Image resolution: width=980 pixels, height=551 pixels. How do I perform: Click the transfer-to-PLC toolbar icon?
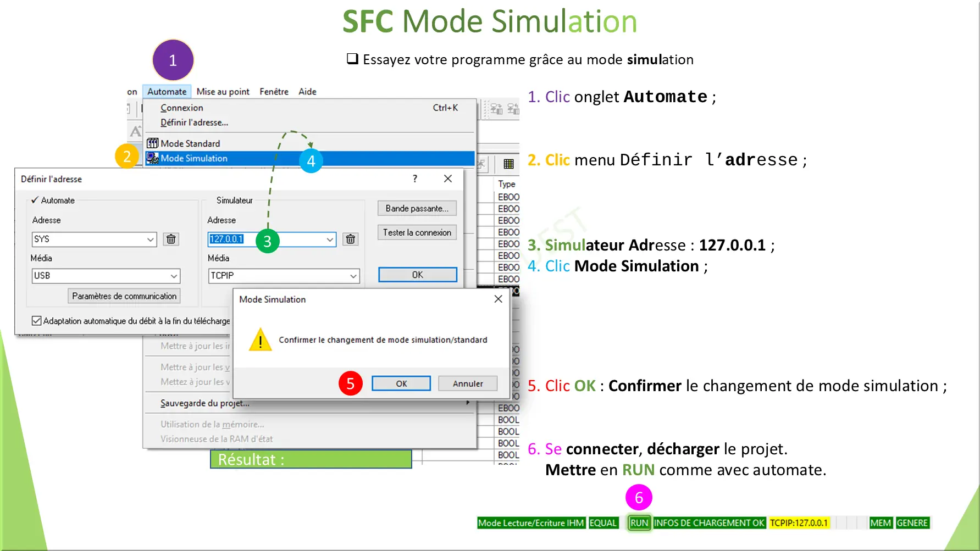point(496,108)
